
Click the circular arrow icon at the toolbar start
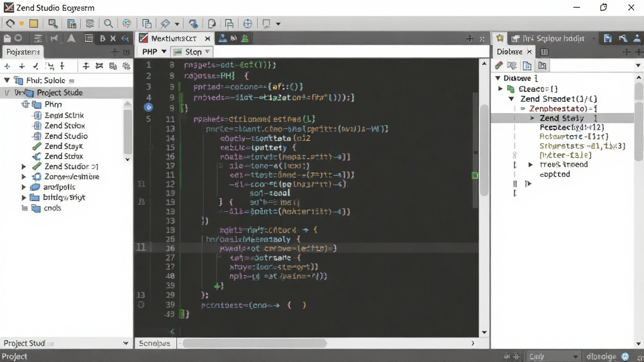[10, 23]
